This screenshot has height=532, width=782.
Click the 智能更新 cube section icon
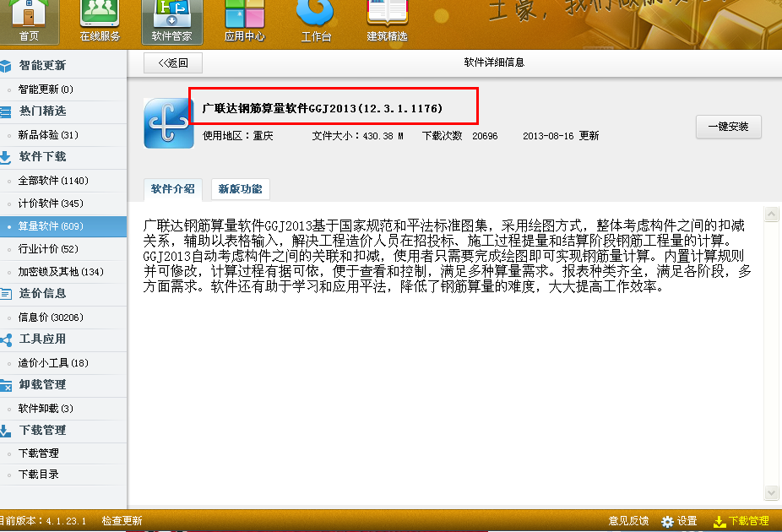click(5, 66)
